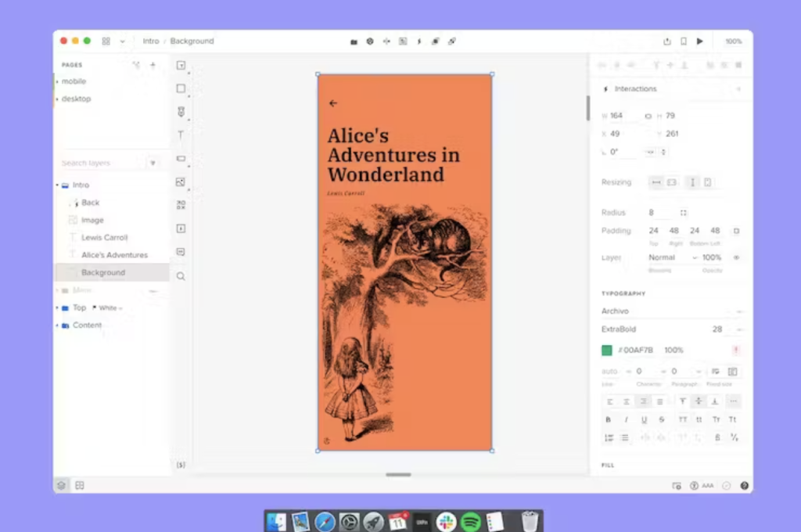Select the Text tool in the toolbar
801x532 pixels.
pos(181,135)
